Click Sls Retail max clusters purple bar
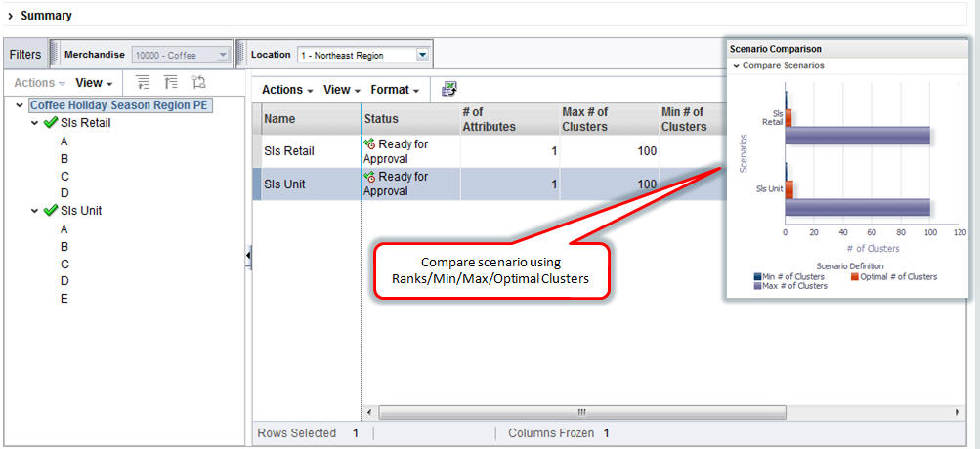 click(858, 136)
